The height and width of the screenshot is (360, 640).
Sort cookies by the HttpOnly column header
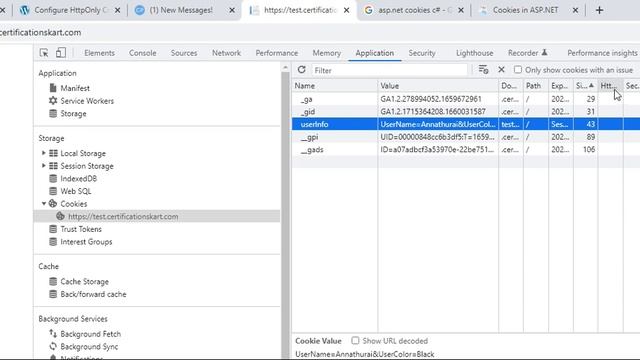(611, 86)
